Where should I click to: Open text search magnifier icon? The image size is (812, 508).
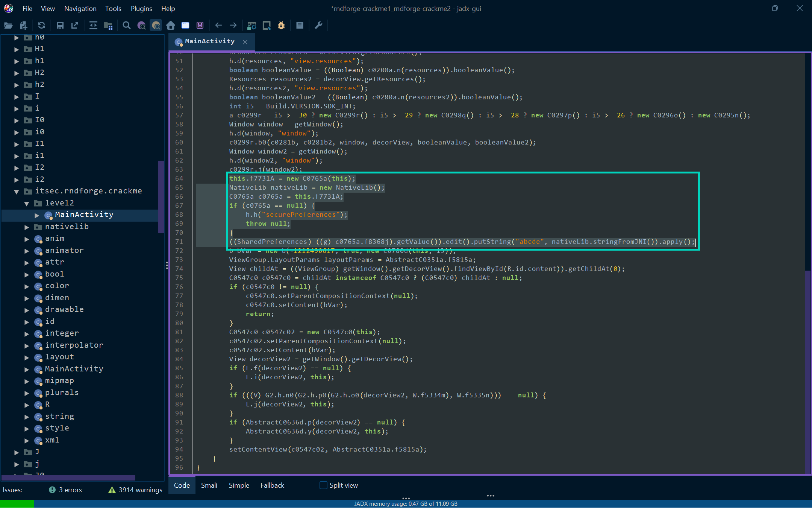tap(127, 25)
